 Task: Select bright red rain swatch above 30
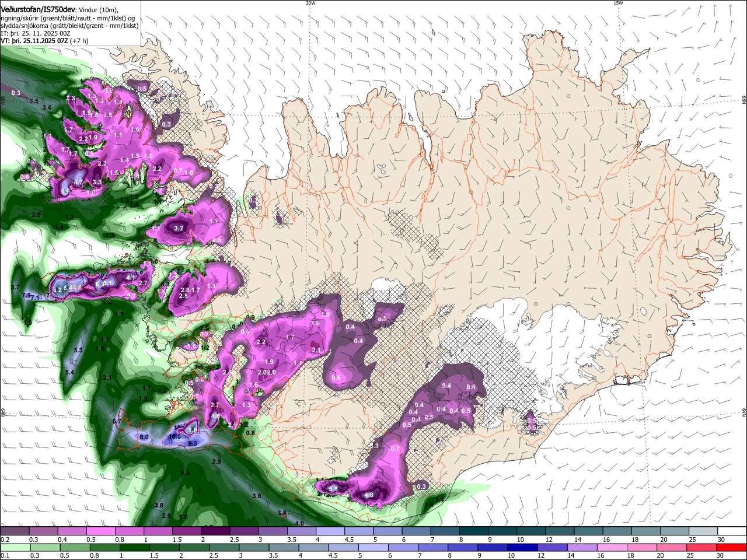731,547
